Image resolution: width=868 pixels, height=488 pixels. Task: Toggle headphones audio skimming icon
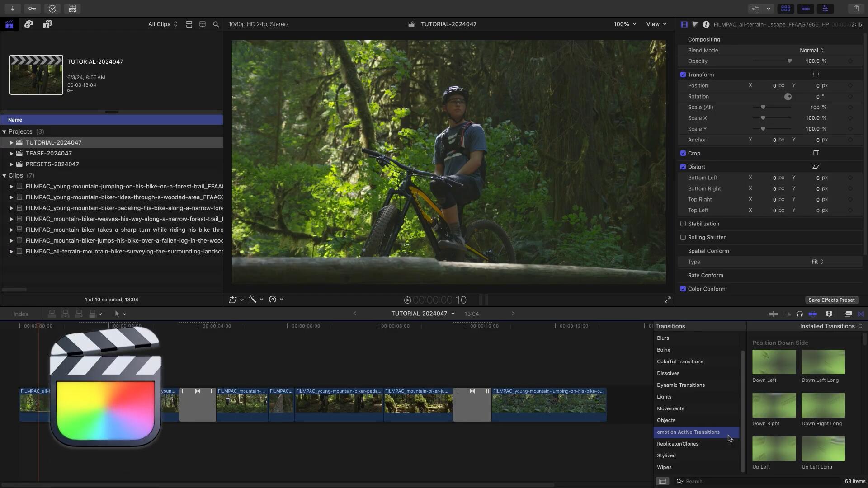tap(799, 314)
